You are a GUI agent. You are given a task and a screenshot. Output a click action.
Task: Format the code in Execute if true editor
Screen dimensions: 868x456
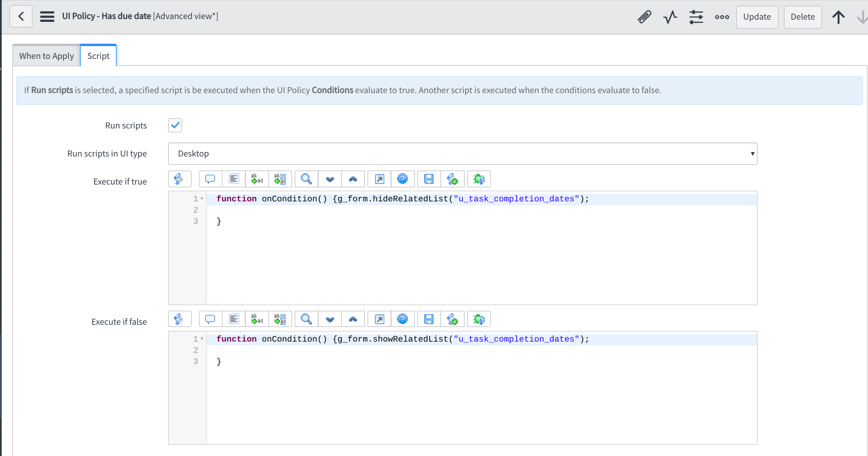[x=234, y=178]
